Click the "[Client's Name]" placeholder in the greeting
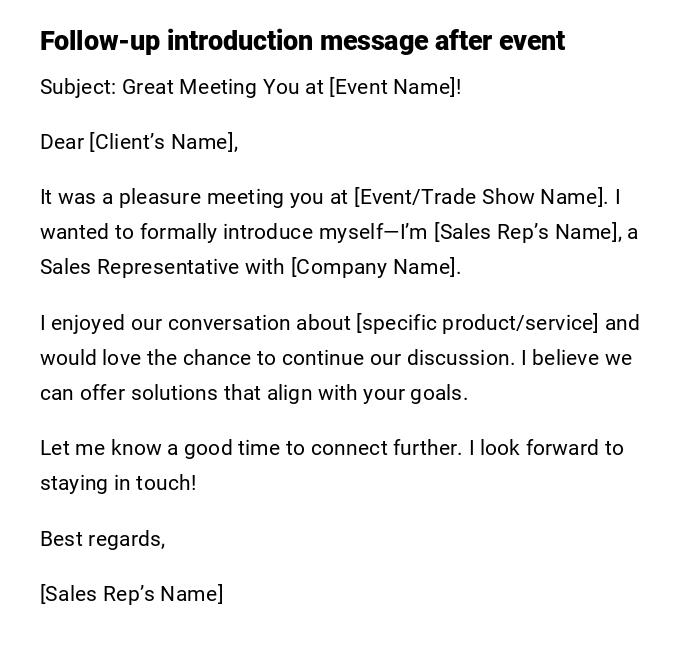The width and height of the screenshot is (700, 656). 162,142
